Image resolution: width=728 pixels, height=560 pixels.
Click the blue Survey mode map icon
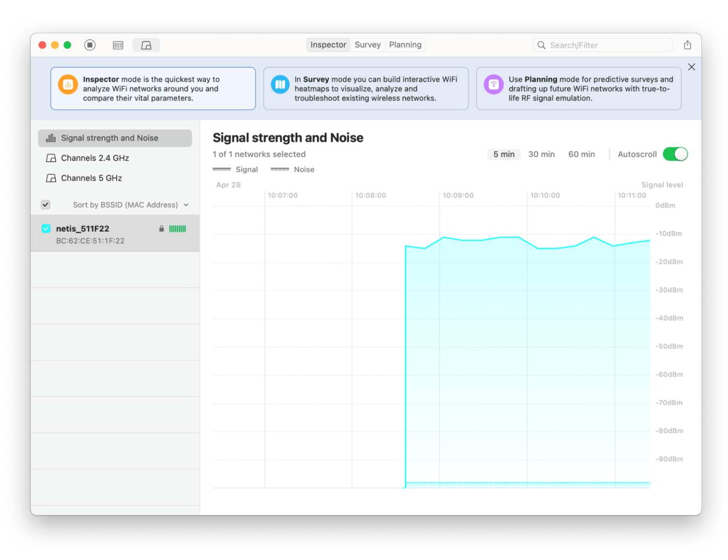pos(280,84)
